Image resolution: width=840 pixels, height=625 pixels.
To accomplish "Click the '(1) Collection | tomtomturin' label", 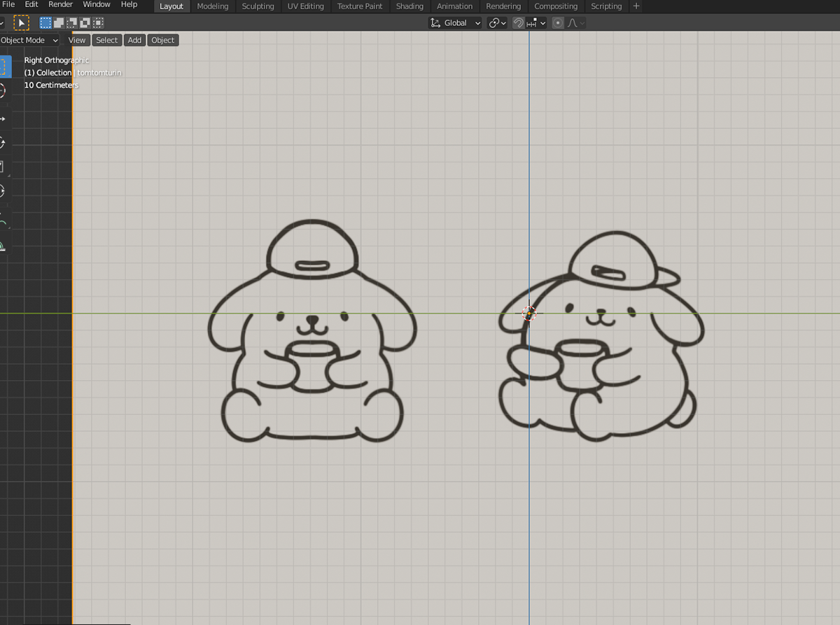I will [x=73, y=73].
